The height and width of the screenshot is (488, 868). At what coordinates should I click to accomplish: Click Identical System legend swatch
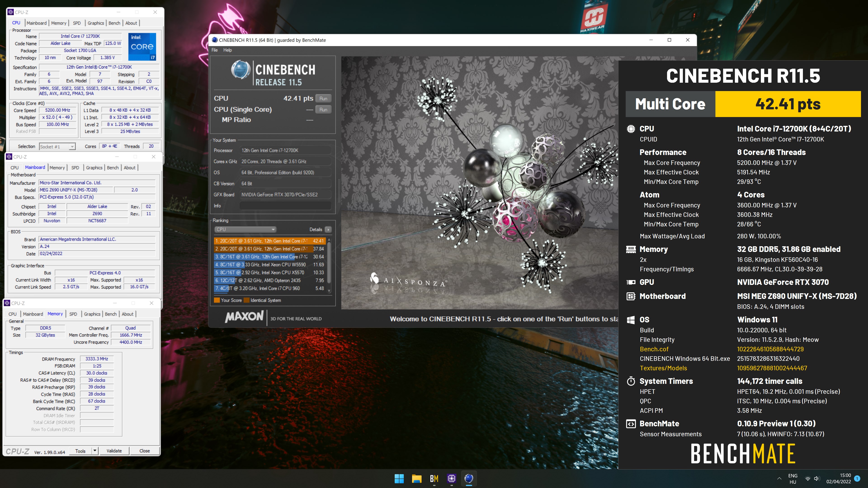(246, 300)
